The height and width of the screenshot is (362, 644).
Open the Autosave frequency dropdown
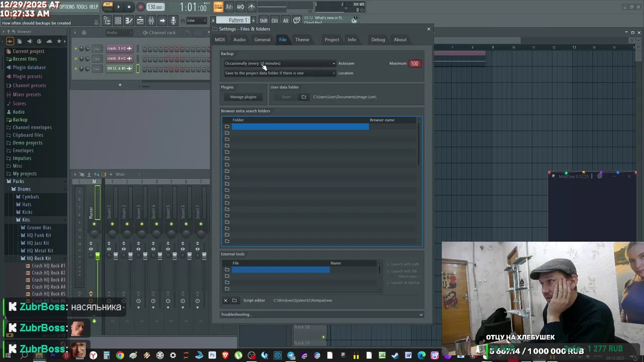[x=280, y=63]
